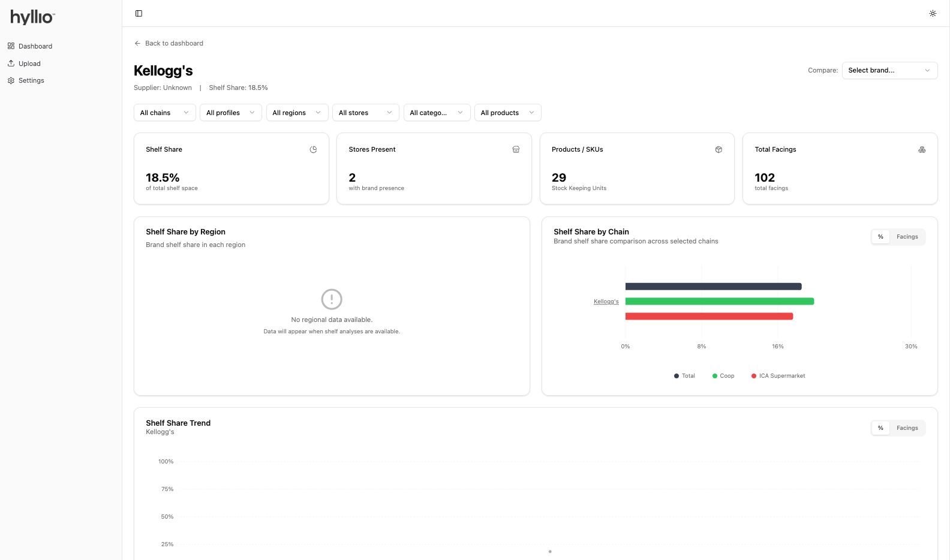Expand the All stores filter

(x=366, y=113)
